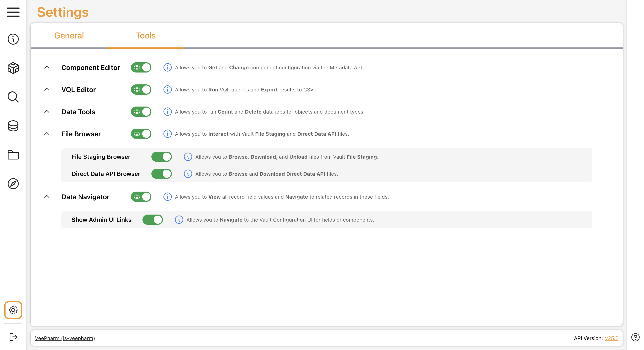644x350 pixels.
Task: Collapse the Data Navigator section chevron
Action: click(47, 197)
